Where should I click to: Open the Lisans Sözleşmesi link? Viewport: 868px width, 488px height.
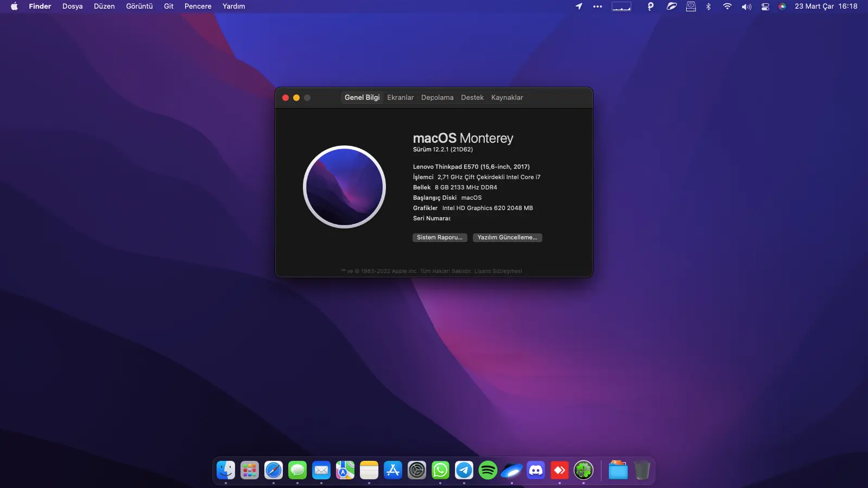[498, 271]
